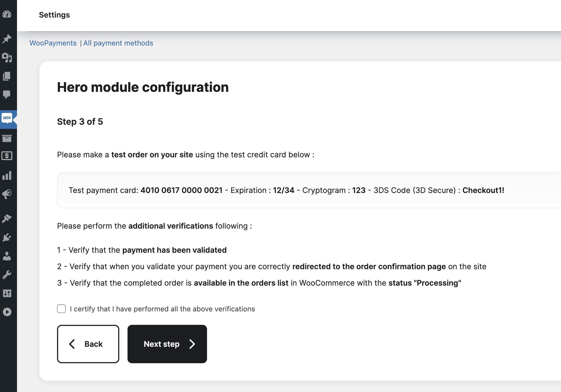
Task: Open the Payments dollar icon
Action: pos(7,156)
